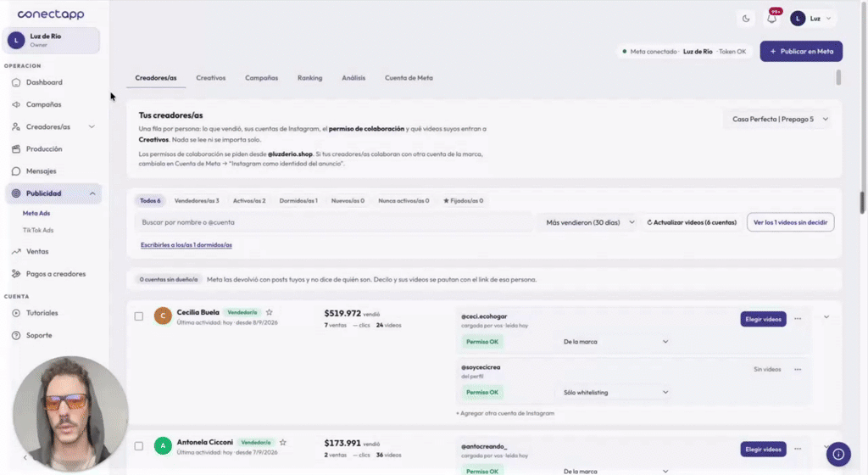The width and height of the screenshot is (868, 475).
Task: Filter by Nunca activos/as 0
Action: (403, 201)
